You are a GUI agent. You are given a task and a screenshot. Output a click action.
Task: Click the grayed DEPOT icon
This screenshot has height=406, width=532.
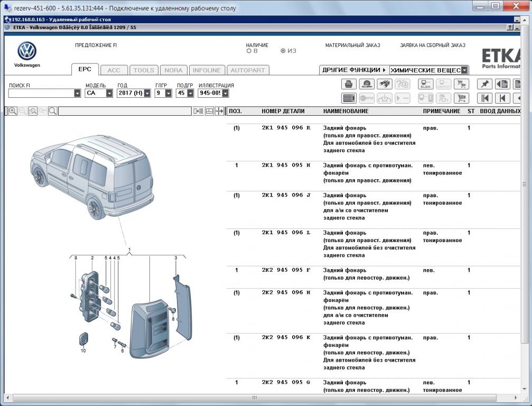(443, 84)
